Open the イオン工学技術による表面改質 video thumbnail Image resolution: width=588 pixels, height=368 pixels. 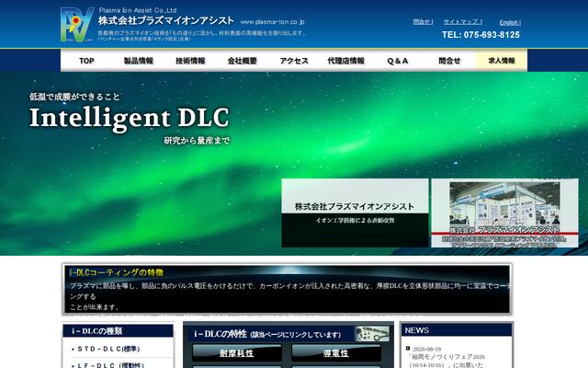[x=355, y=213]
